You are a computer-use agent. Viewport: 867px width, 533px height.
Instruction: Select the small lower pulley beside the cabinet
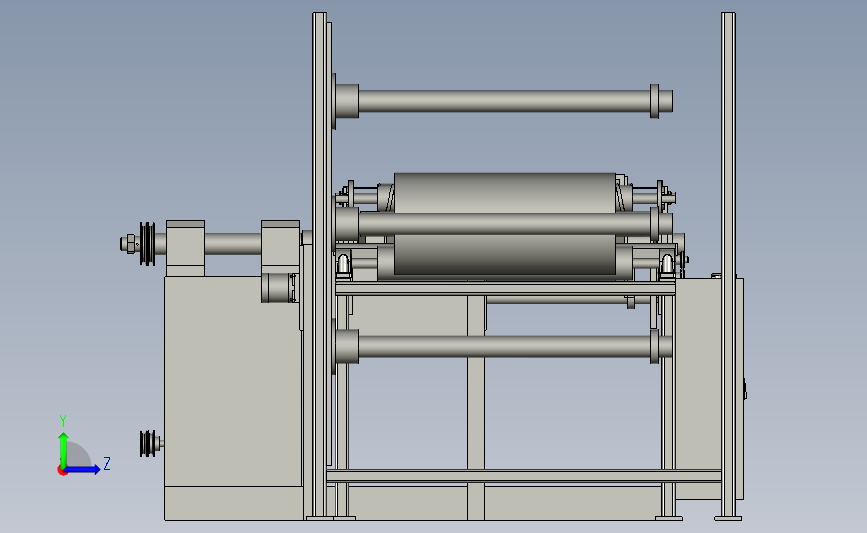[x=148, y=443]
